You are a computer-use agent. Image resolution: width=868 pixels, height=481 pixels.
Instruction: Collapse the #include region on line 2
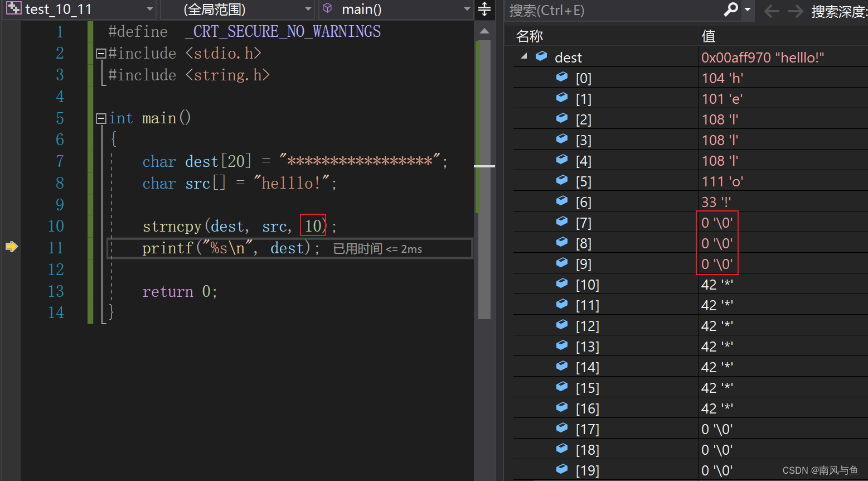(101, 54)
